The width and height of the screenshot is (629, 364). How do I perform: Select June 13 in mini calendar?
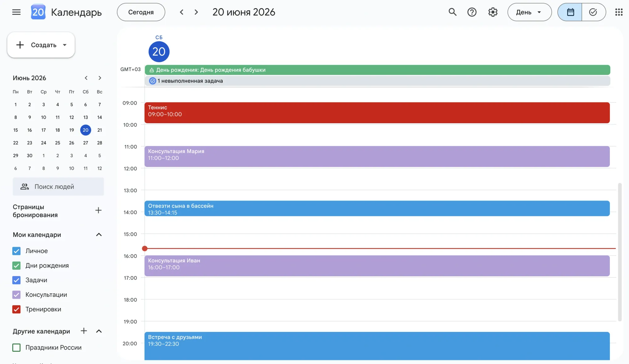point(86,117)
